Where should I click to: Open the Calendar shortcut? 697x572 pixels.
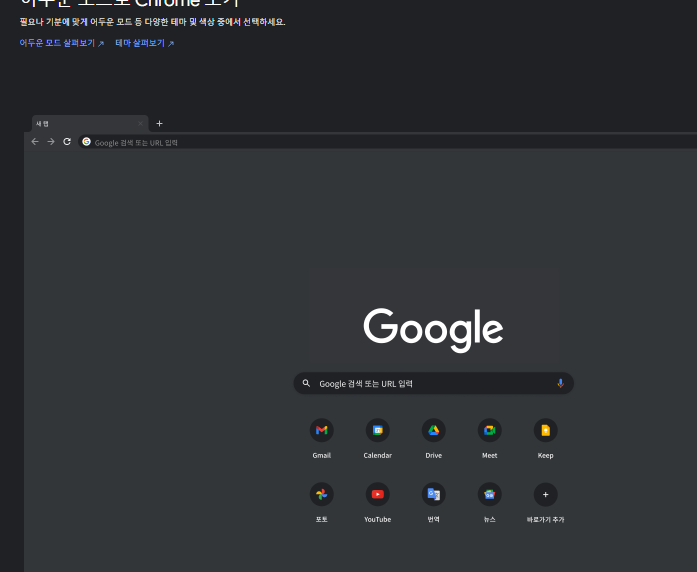(378, 430)
